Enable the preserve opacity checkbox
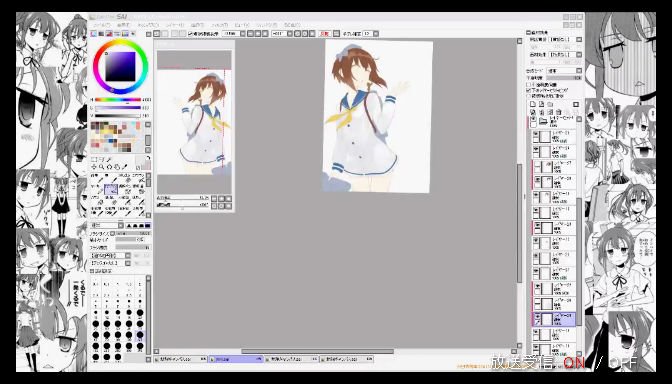 pyautogui.click(x=528, y=85)
